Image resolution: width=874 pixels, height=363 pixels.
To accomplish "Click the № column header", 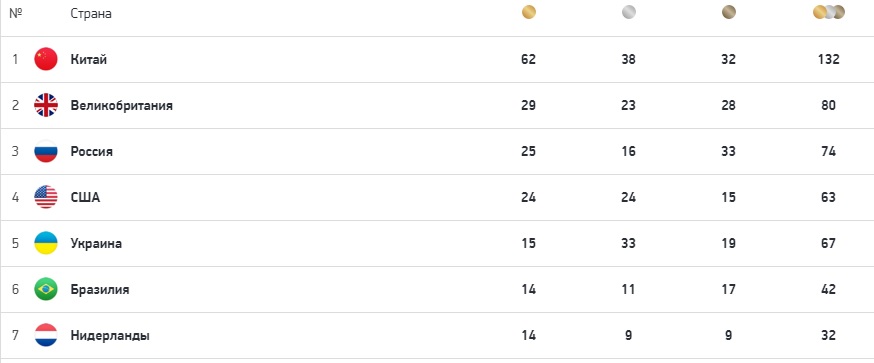I will pos(16,13).
